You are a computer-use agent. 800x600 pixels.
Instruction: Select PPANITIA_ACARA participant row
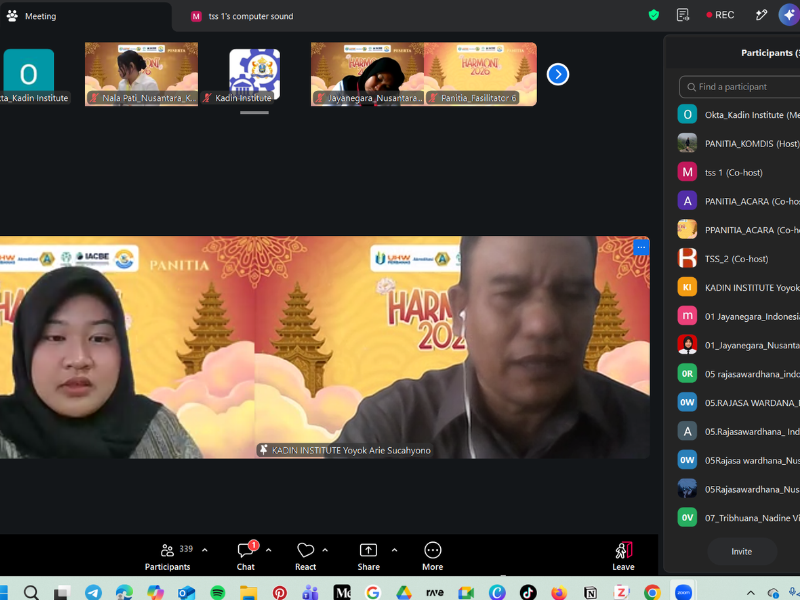[x=738, y=230]
